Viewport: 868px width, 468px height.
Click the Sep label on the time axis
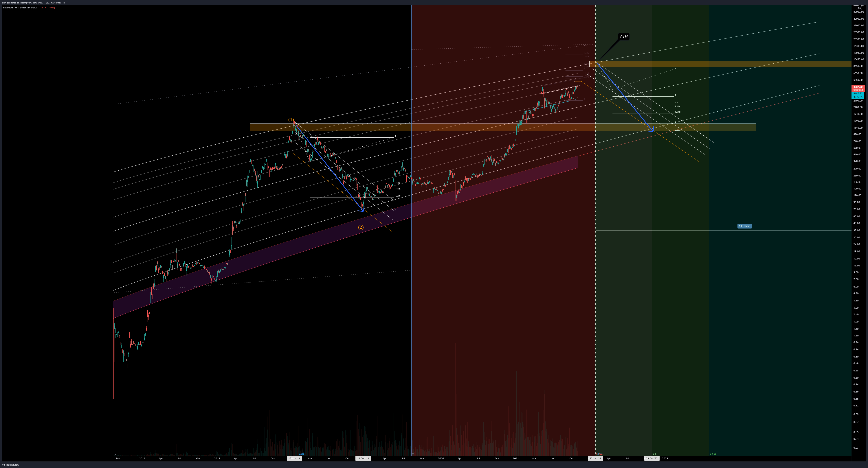(118, 458)
